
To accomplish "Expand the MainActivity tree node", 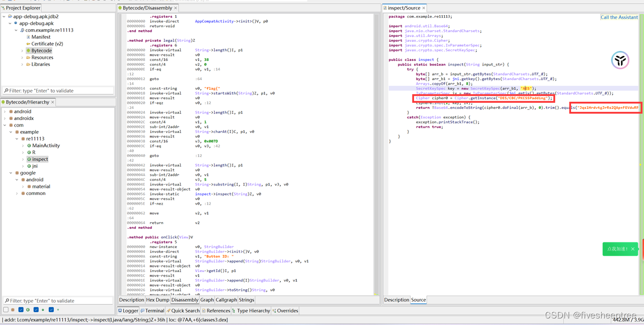I will pos(22,145).
